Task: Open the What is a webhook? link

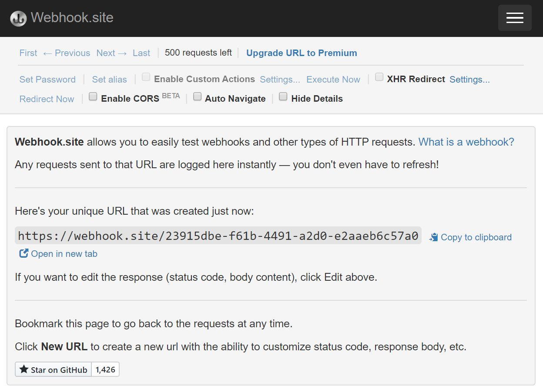Action: (x=466, y=142)
